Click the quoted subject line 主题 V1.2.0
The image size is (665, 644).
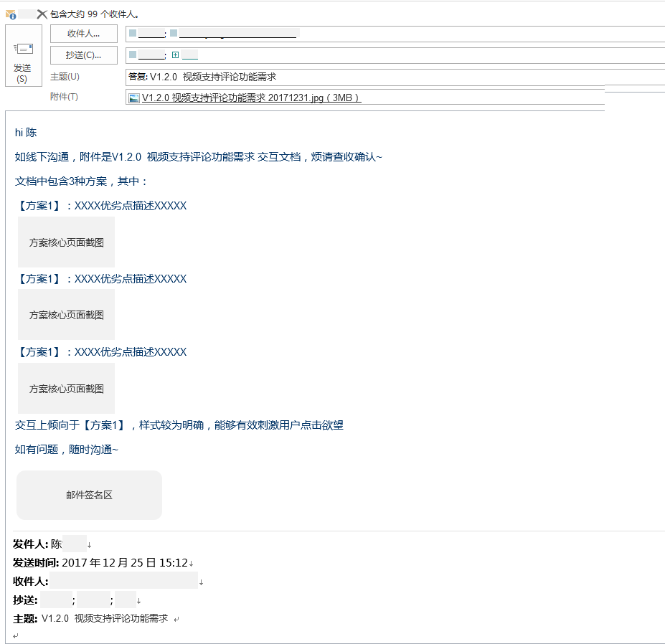click(90, 619)
